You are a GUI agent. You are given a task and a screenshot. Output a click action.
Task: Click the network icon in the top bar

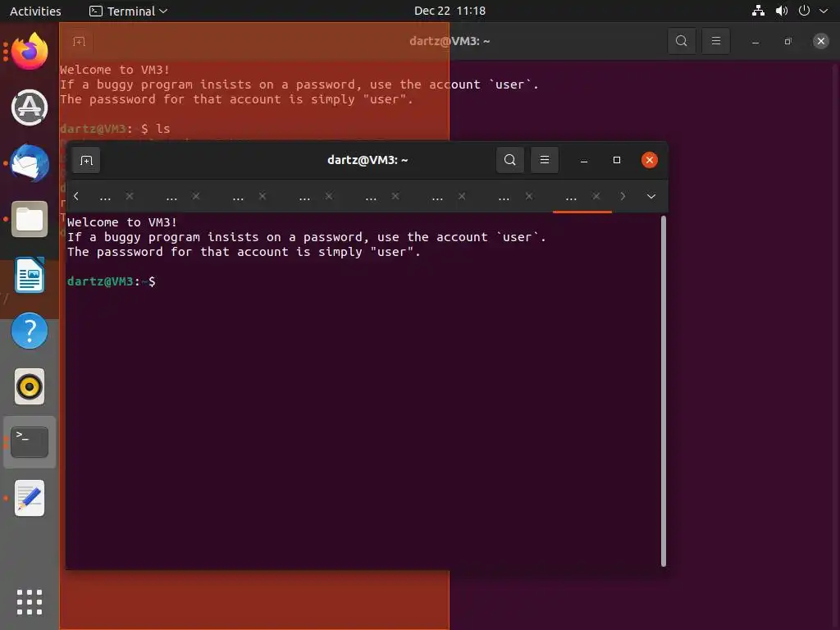[758, 11]
